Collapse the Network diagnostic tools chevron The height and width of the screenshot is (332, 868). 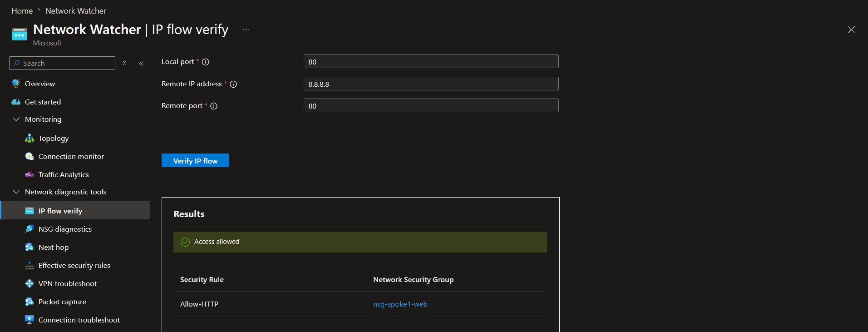(x=16, y=192)
